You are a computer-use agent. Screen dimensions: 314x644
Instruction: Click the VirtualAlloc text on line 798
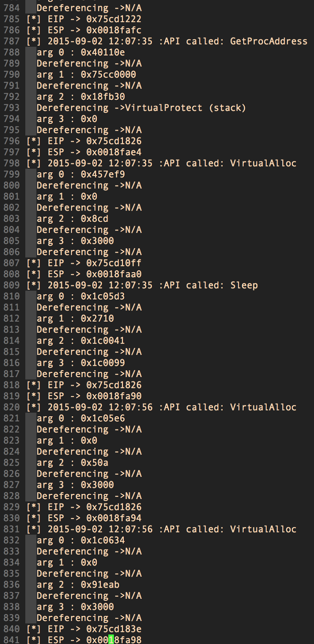[263, 163]
